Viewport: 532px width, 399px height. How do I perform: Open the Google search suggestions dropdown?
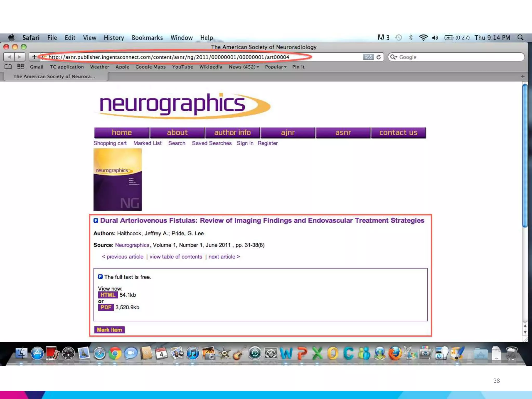394,57
